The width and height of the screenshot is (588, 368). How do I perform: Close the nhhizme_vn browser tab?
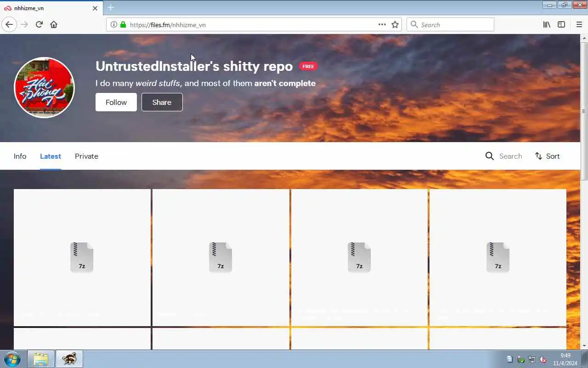tap(95, 8)
